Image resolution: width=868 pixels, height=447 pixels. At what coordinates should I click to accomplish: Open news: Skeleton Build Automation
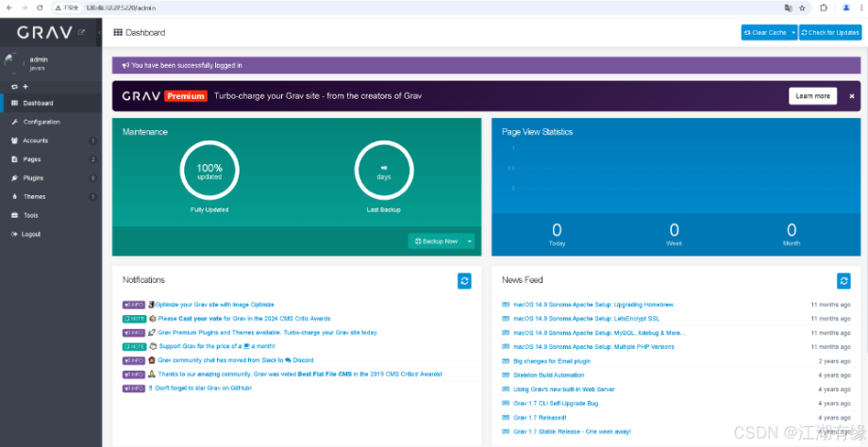[548, 375]
